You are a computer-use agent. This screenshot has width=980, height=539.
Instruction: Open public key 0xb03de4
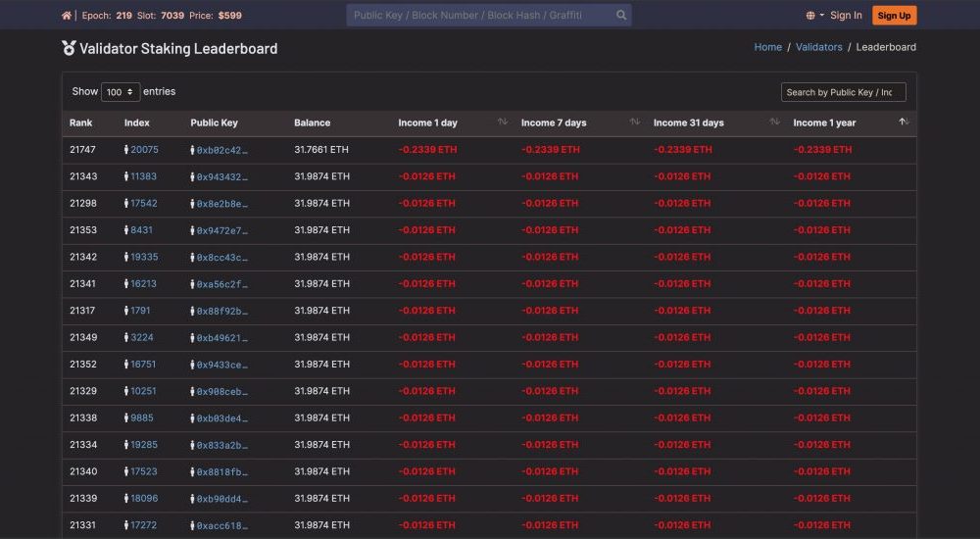(x=221, y=418)
